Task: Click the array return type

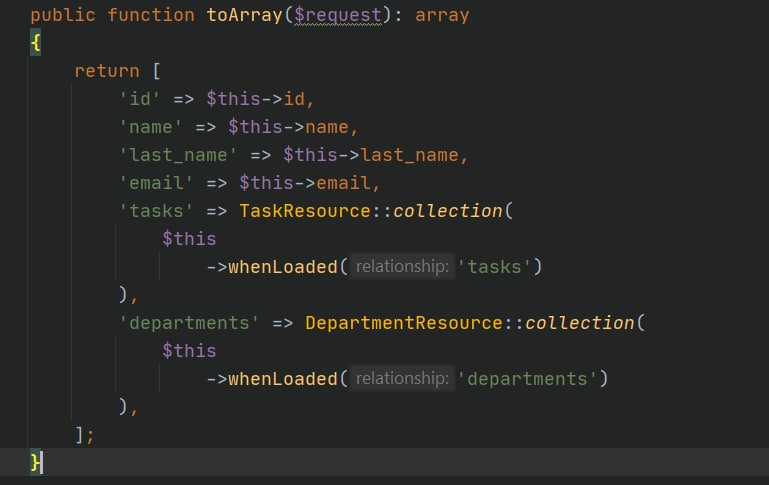Action: 442,15
